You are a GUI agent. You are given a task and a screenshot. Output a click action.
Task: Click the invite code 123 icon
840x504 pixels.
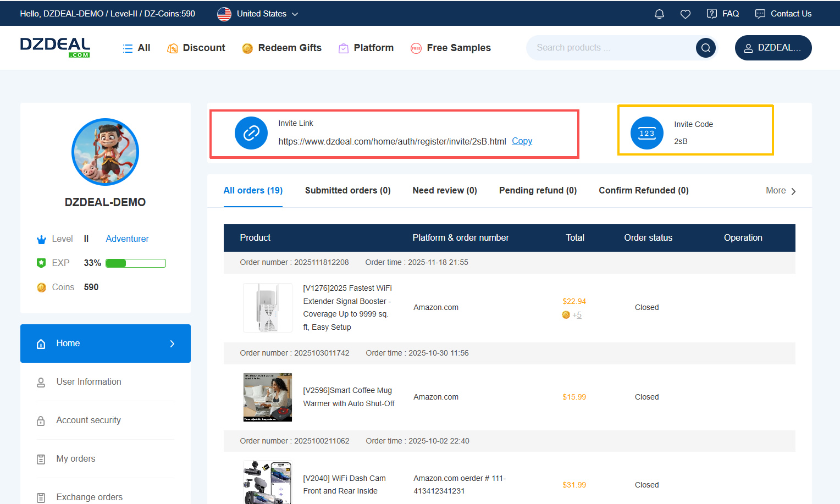pyautogui.click(x=646, y=133)
